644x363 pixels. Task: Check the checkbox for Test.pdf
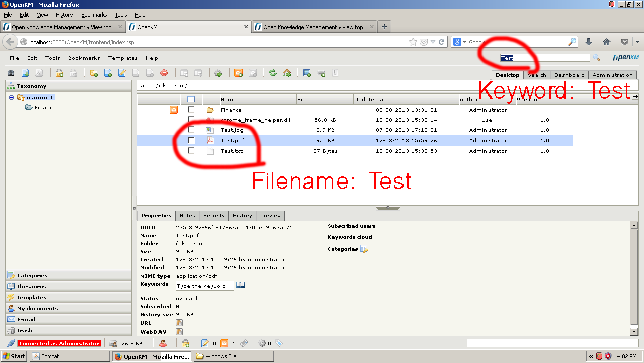191,140
